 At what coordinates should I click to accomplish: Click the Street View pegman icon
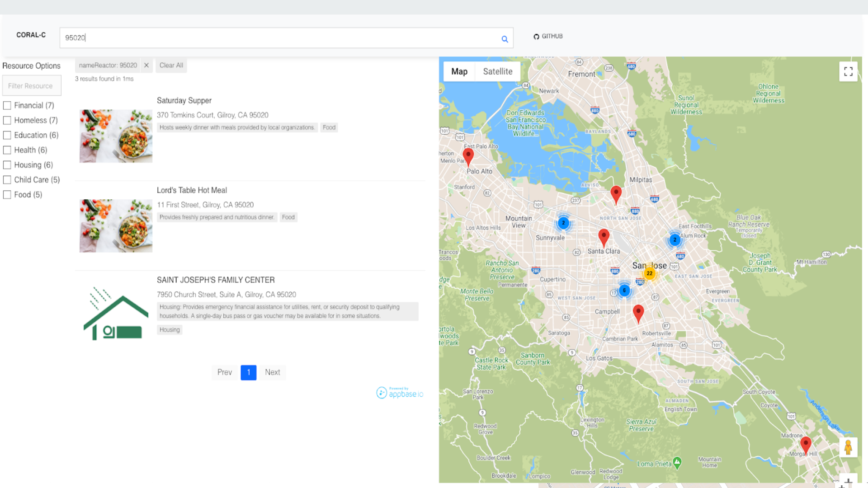(x=848, y=447)
